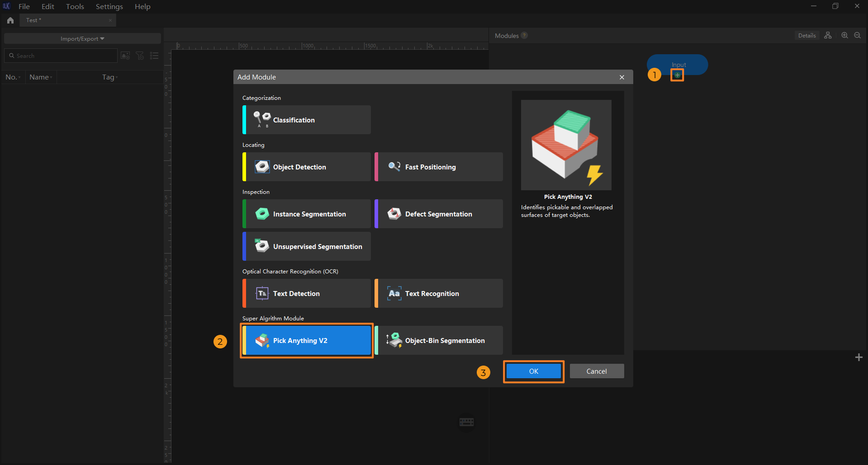Close the Test project tab
The height and width of the screenshot is (465, 868).
click(x=110, y=20)
